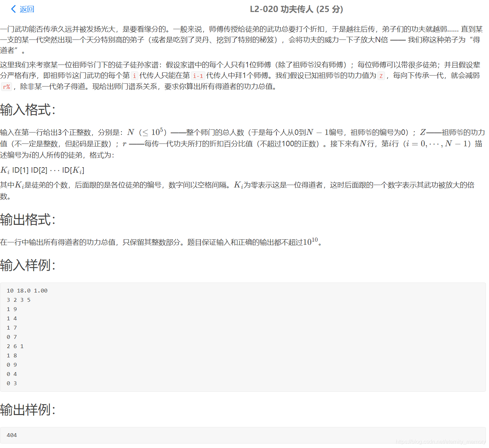The height and width of the screenshot is (448, 489).
Task: Click the Z power value code badge
Action: coord(381,76)
